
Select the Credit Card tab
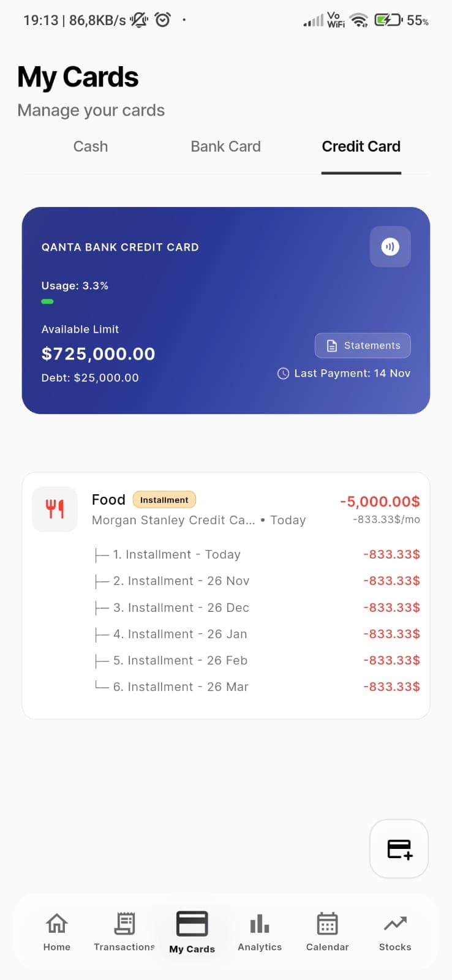pyautogui.click(x=361, y=147)
